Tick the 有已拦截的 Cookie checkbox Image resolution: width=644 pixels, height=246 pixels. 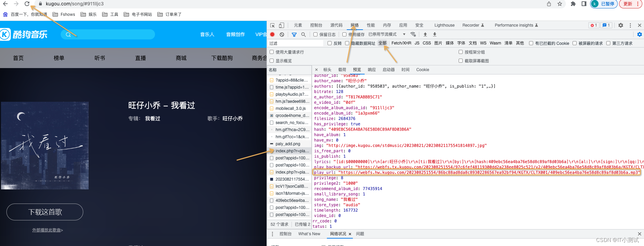click(531, 43)
